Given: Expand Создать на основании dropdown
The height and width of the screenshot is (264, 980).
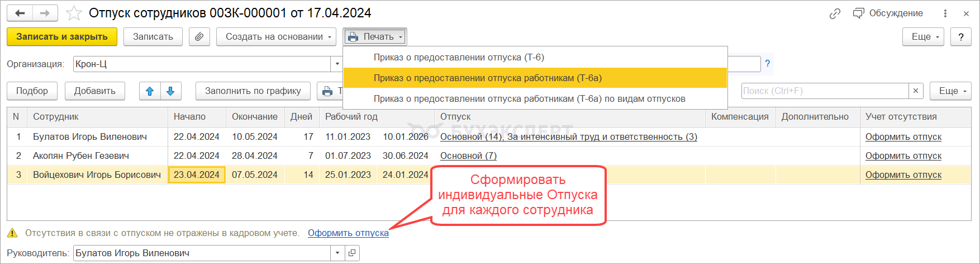Looking at the screenshot, I should 276,36.
